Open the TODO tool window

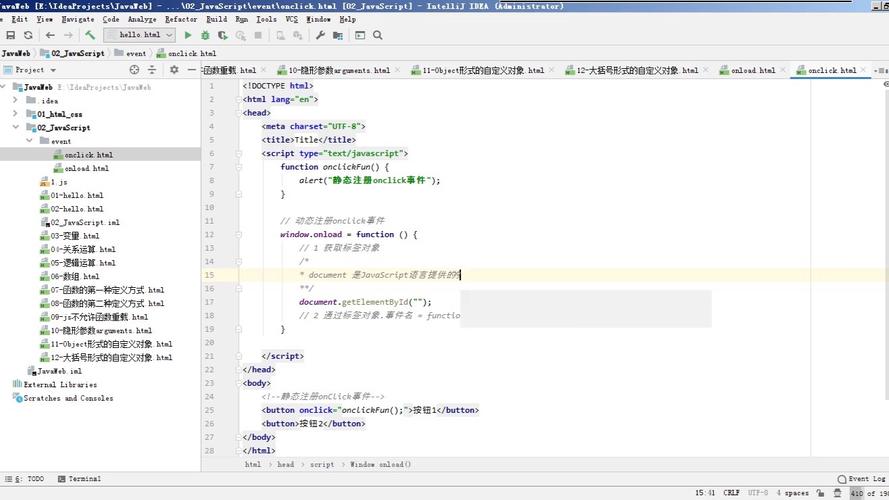pyautogui.click(x=25, y=479)
